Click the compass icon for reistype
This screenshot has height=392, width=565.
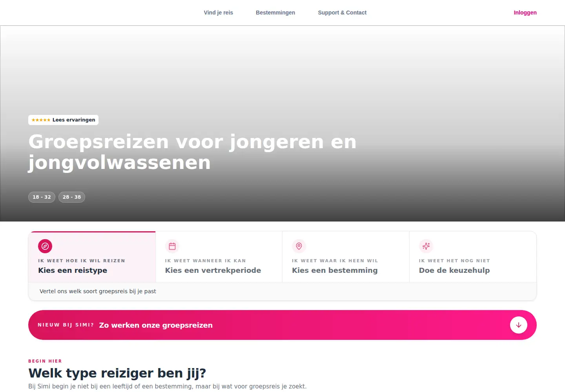click(x=45, y=246)
